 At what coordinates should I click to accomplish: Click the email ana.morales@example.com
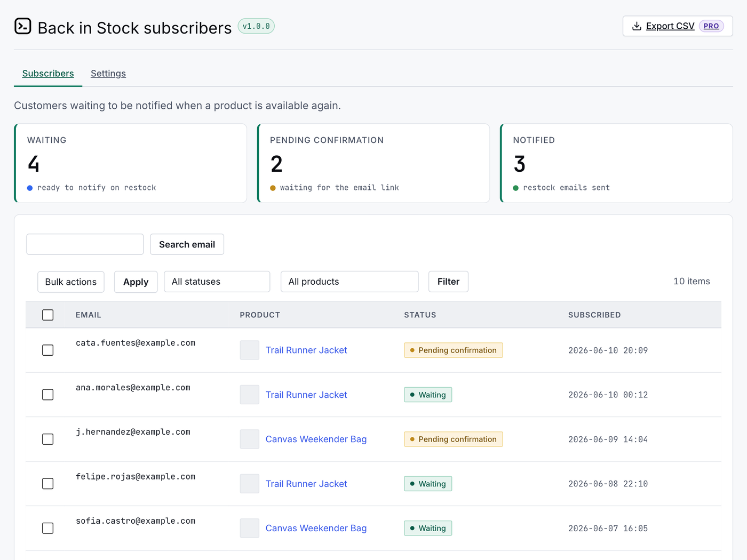133,388
